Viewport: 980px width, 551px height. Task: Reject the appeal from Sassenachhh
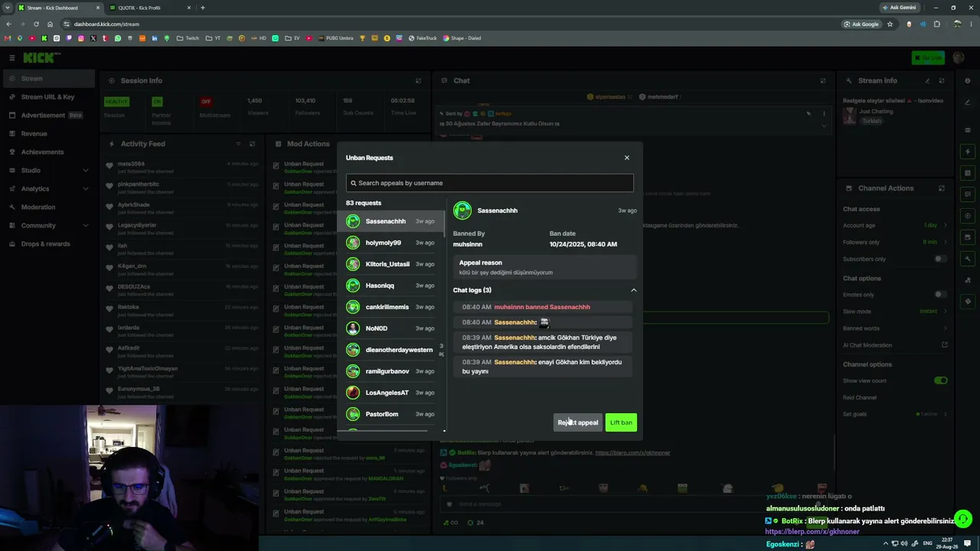click(578, 422)
